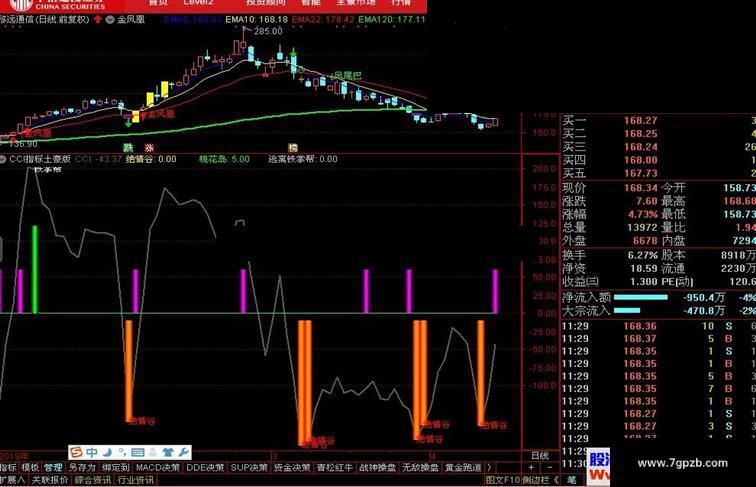
Task: Open the shirt skin icon on input toolbar
Action: coord(168,452)
